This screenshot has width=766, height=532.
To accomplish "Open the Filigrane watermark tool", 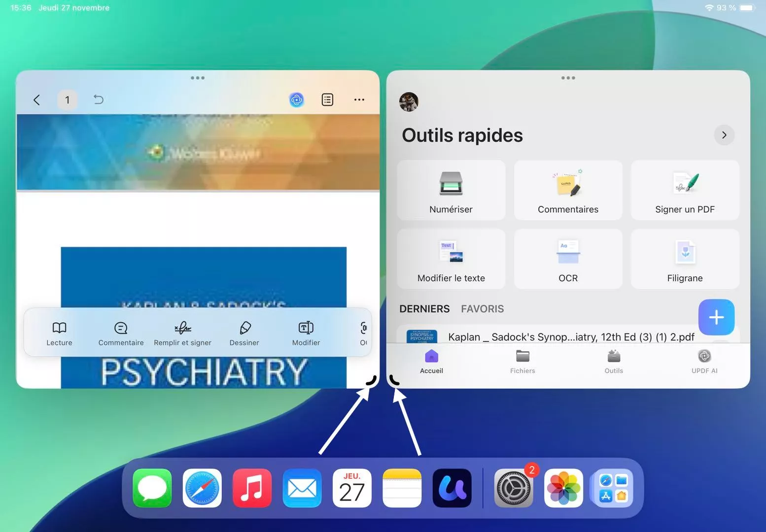I will pos(685,259).
